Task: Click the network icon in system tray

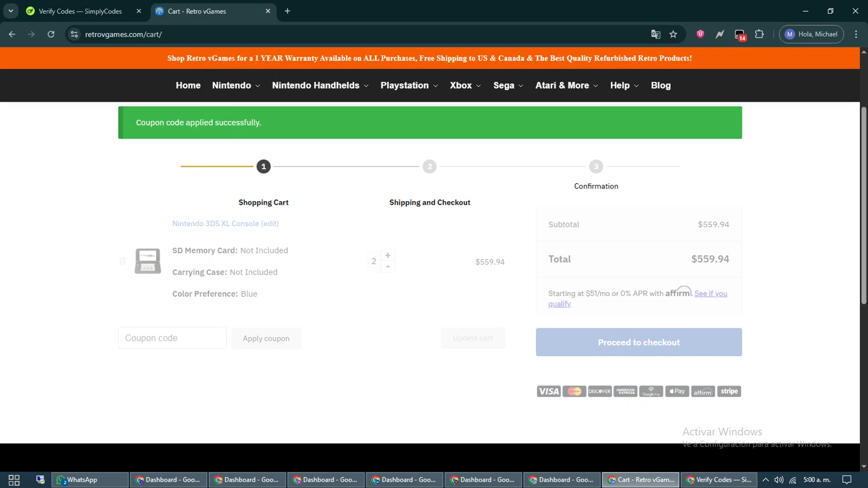Action: (x=793, y=480)
